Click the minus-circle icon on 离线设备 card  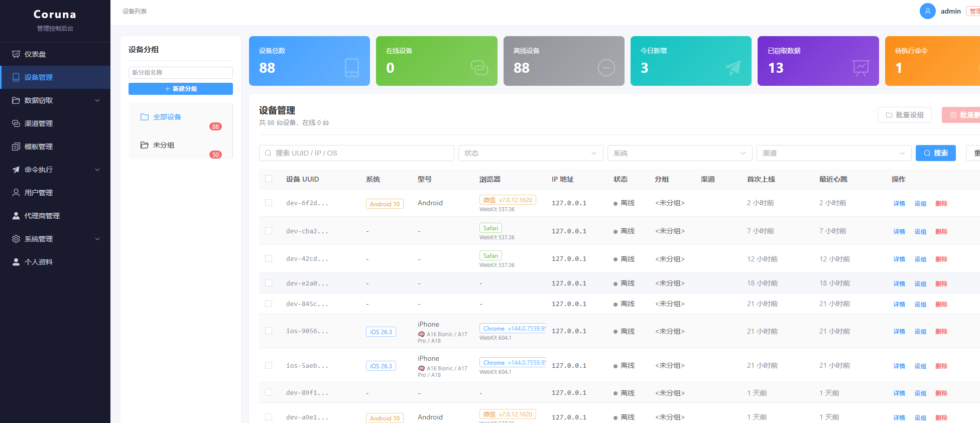[x=606, y=68]
